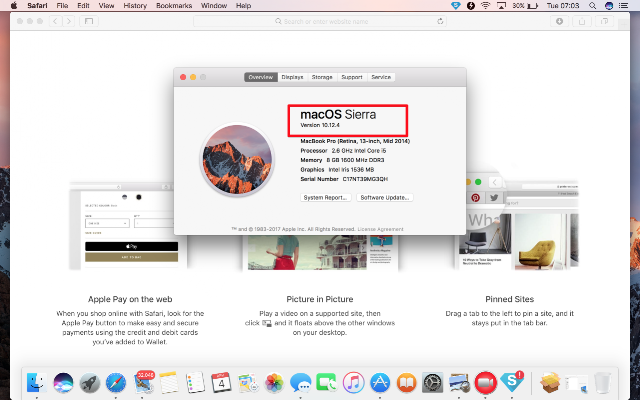Image resolution: width=640 pixels, height=400 pixels.
Task: Click the Pinned Sites heading
Action: pyautogui.click(x=509, y=299)
